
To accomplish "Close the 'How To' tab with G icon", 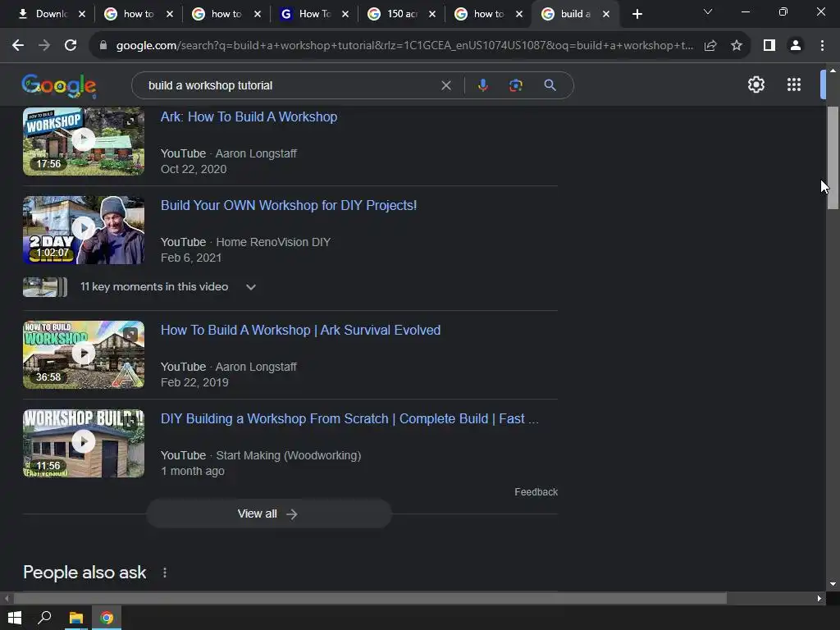I will [345, 14].
